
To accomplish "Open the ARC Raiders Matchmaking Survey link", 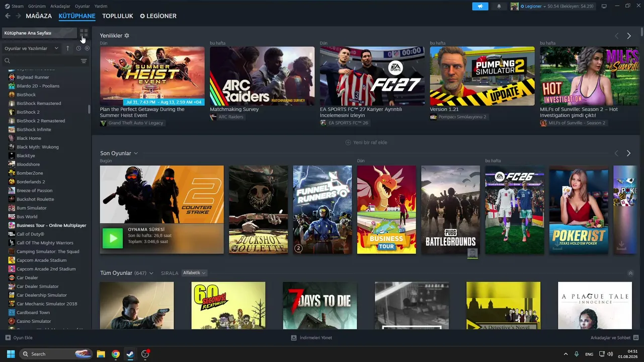I will click(234, 109).
